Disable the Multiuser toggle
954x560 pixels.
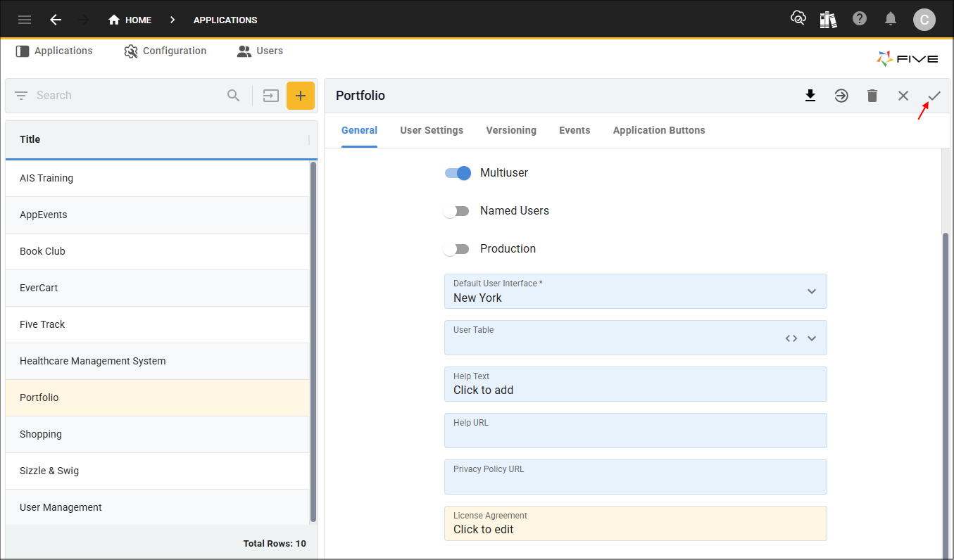(458, 173)
